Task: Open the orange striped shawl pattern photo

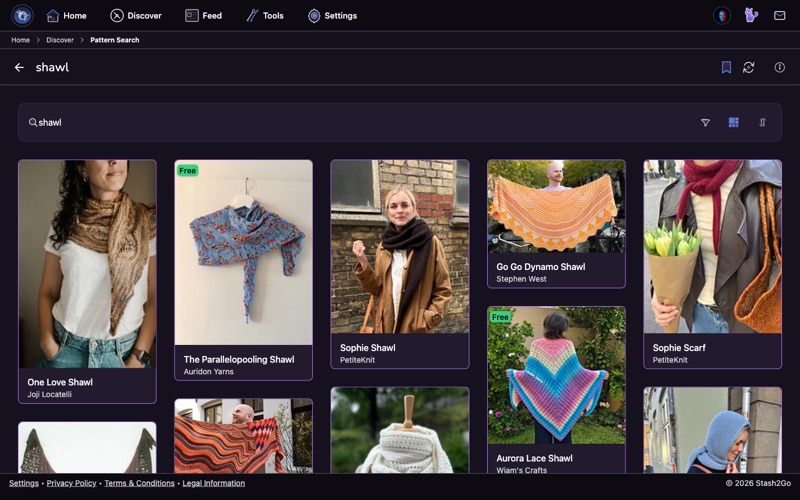Action: click(243, 436)
